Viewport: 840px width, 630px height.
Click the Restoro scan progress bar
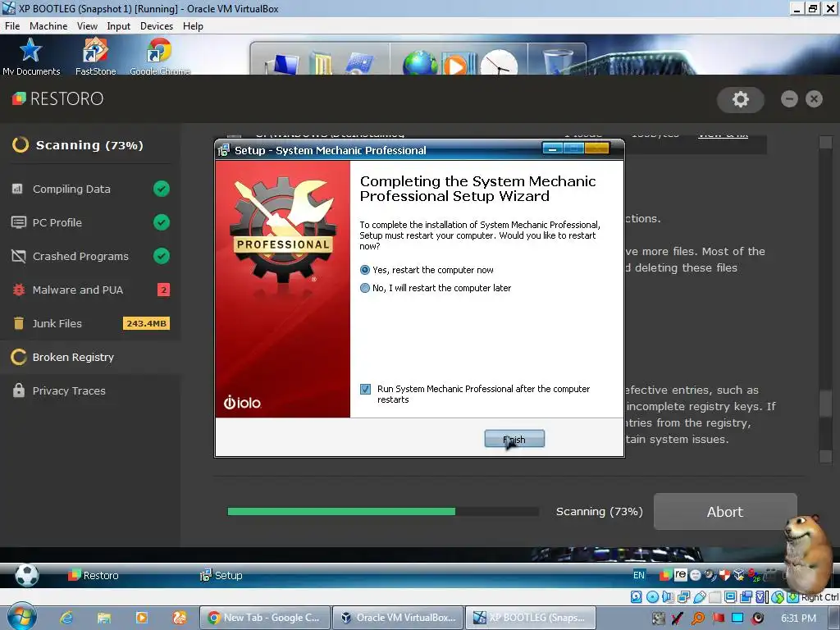383,512
